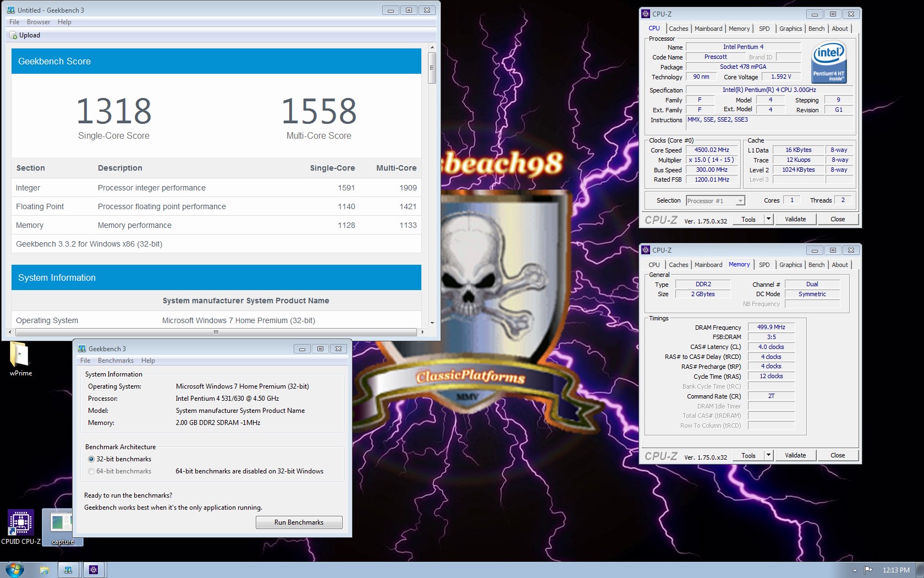This screenshot has width=924, height=578.
Task: Open File menu in small Geekbench 3 window
Action: point(85,361)
